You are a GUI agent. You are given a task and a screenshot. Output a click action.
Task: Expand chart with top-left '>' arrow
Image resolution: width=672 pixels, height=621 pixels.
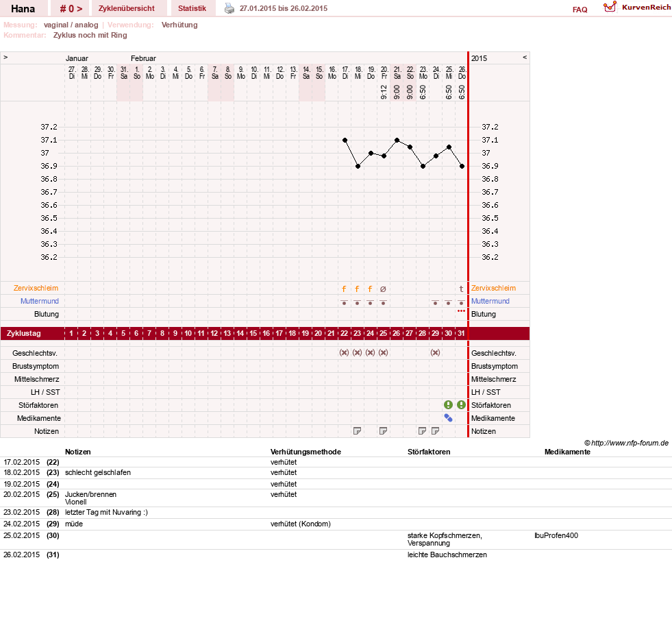coord(5,57)
